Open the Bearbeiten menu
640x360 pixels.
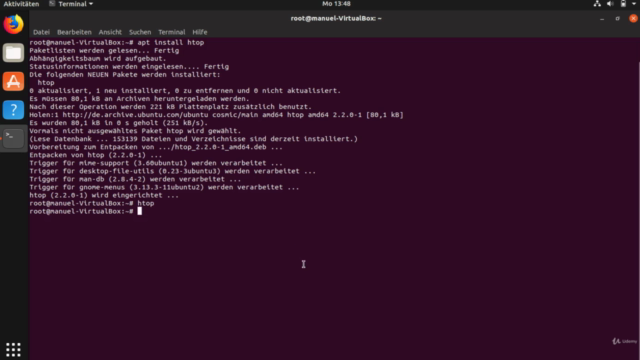(74, 32)
